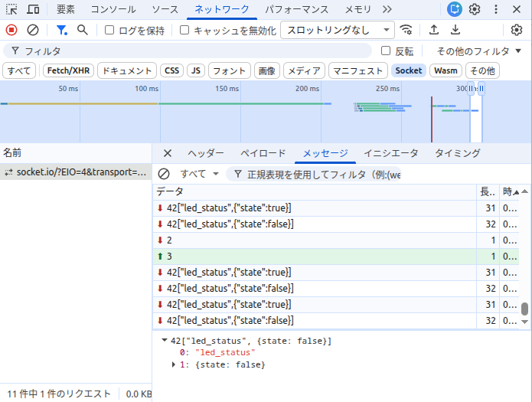Clear the network log
This screenshot has width=532, height=402.
pyautogui.click(x=33, y=30)
